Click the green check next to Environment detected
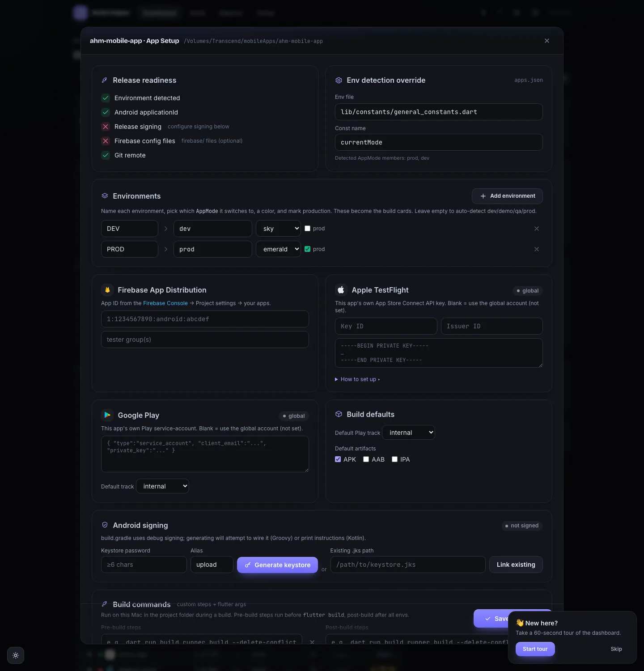 [x=106, y=98]
